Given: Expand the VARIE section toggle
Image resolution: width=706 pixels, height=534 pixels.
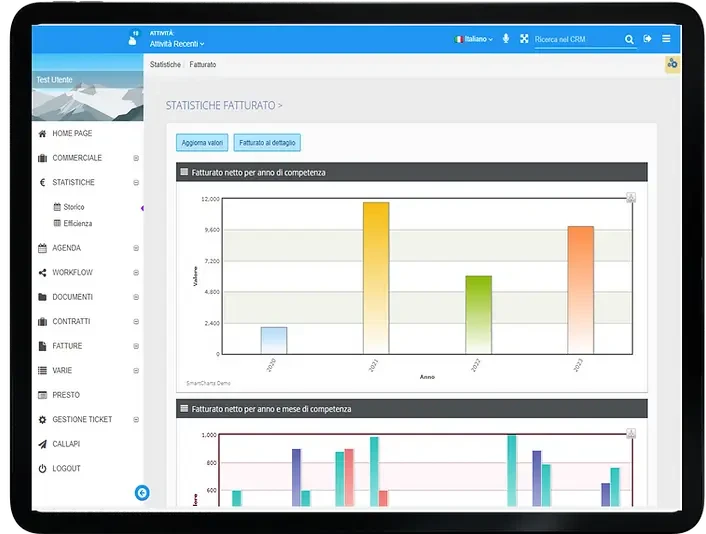Looking at the screenshot, I should click(136, 371).
